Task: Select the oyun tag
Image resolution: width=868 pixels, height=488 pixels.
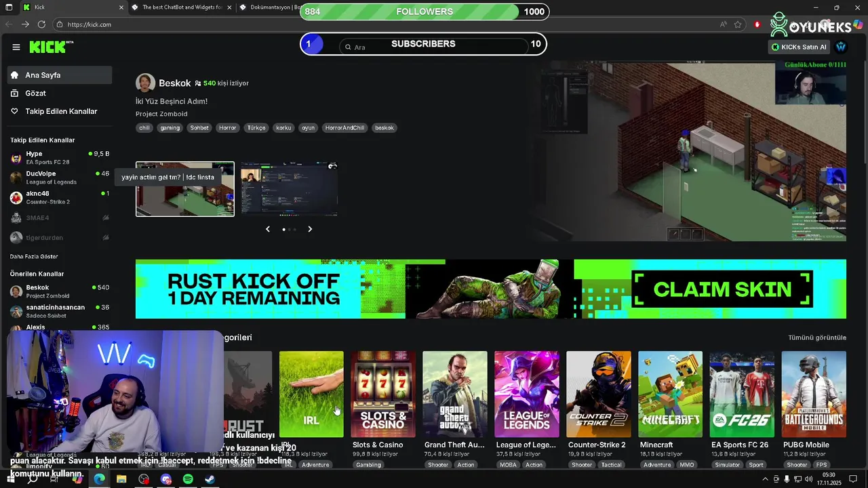Action: point(308,127)
